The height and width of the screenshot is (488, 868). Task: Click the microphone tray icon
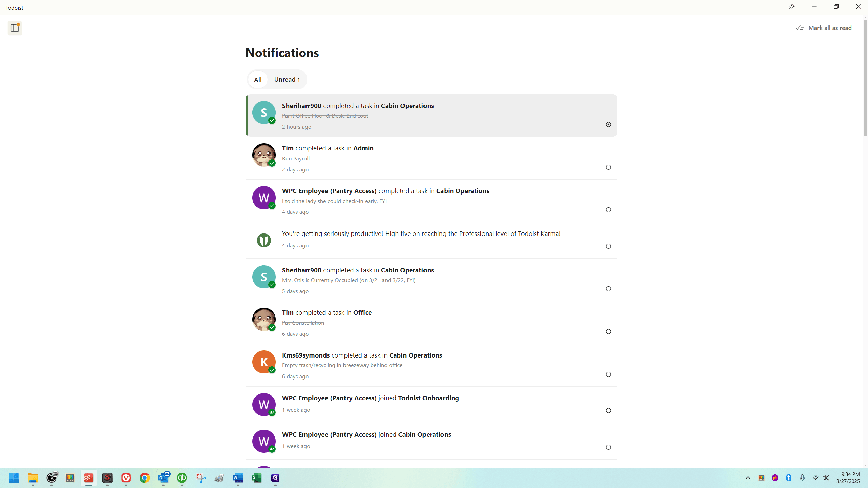(x=802, y=478)
